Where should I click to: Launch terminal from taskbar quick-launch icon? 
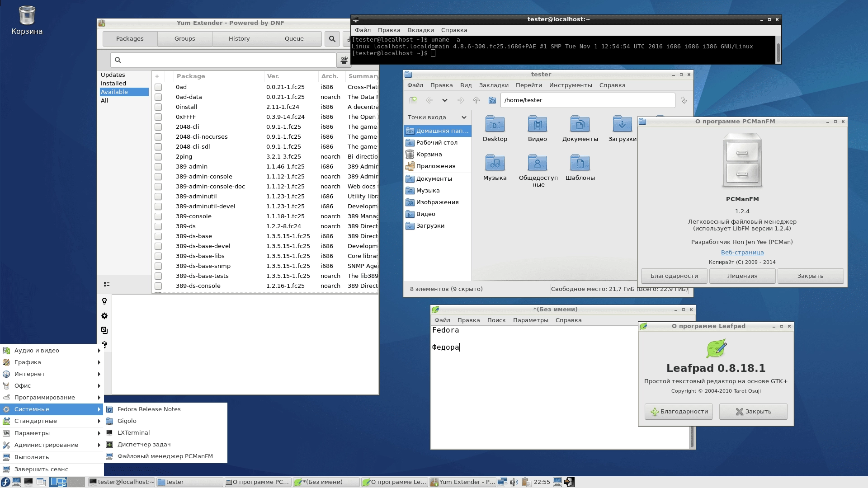click(28, 482)
